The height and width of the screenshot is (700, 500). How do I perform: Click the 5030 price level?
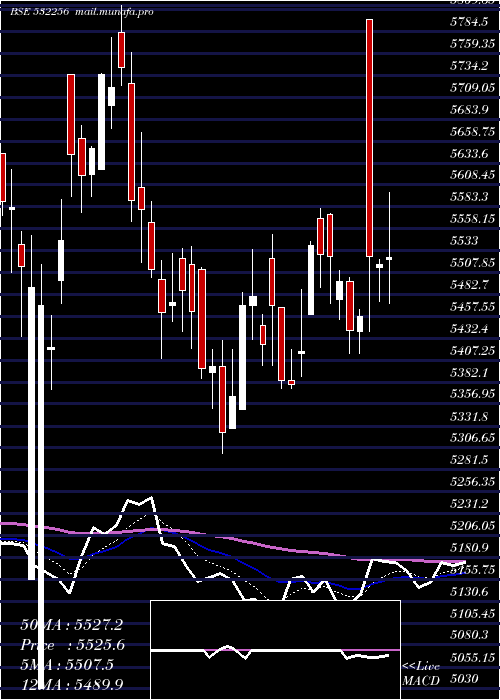pyautogui.click(x=464, y=679)
